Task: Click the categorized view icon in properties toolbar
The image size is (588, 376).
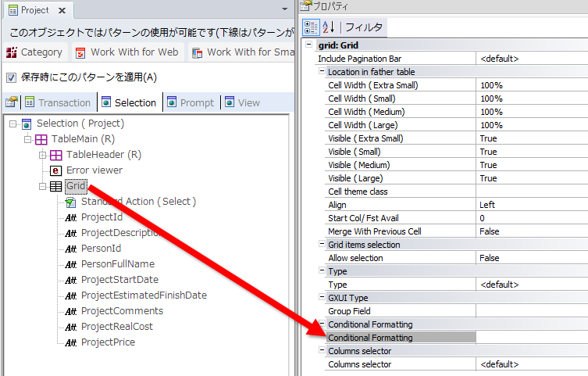Action: pos(310,27)
